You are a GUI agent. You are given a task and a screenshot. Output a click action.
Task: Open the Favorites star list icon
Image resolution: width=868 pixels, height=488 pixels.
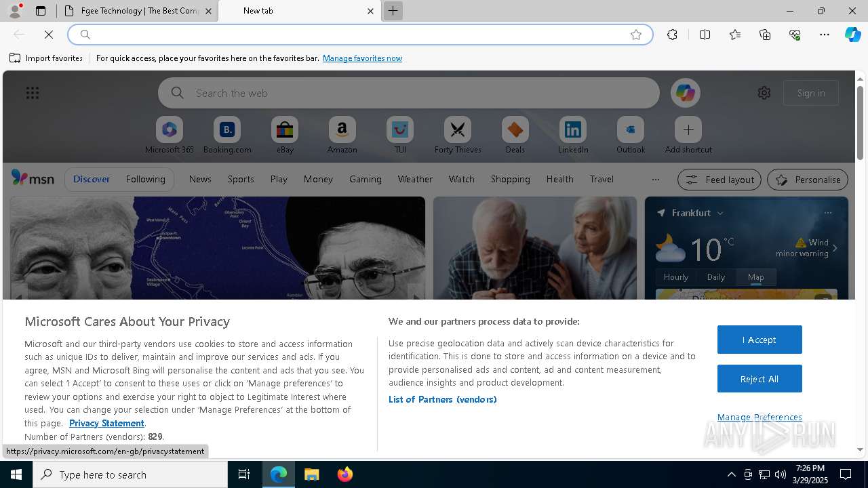click(x=735, y=35)
